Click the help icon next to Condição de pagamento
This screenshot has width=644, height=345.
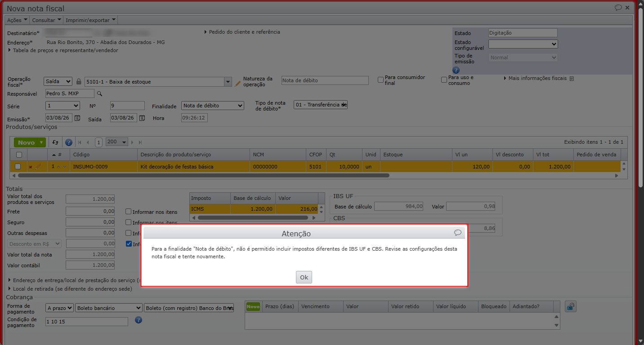coord(139,320)
